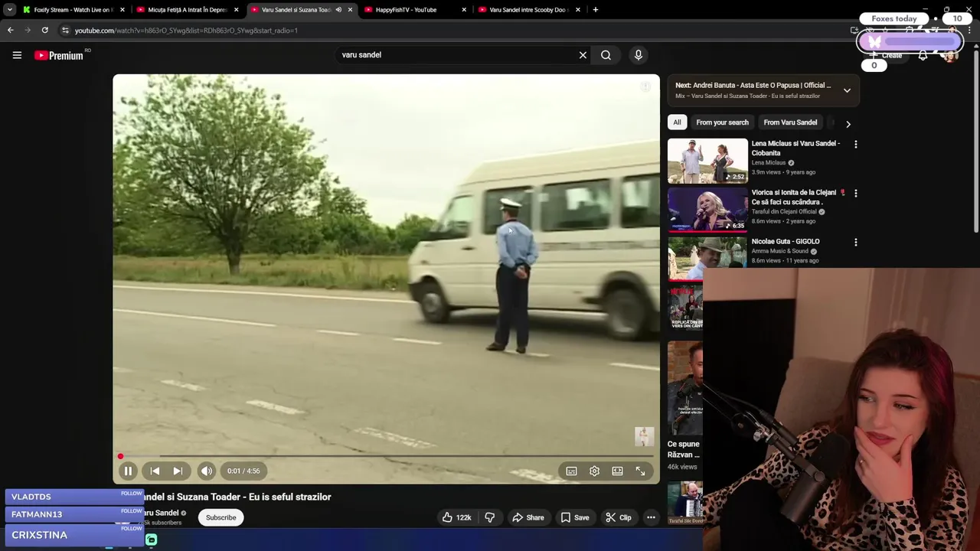Select the 'All' filter chip

(677, 122)
